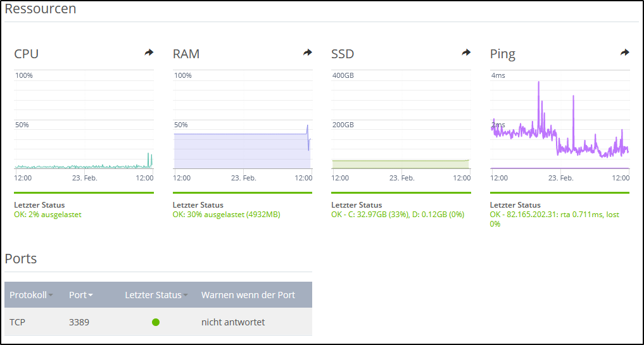Open the Ping chart share arrow
The width and height of the screenshot is (644, 345).
click(x=625, y=53)
